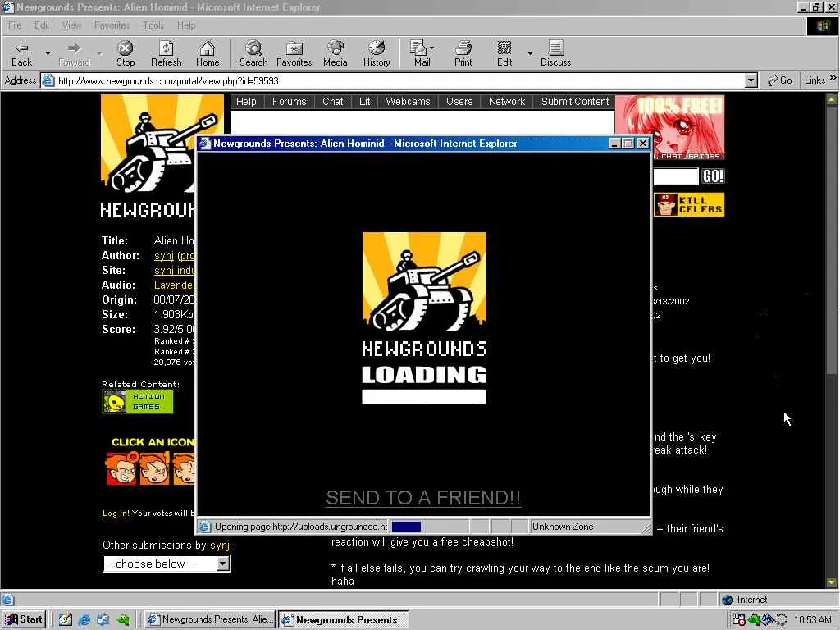Click the Newgrounds tank logo on page
The image size is (840, 630).
[x=148, y=144]
